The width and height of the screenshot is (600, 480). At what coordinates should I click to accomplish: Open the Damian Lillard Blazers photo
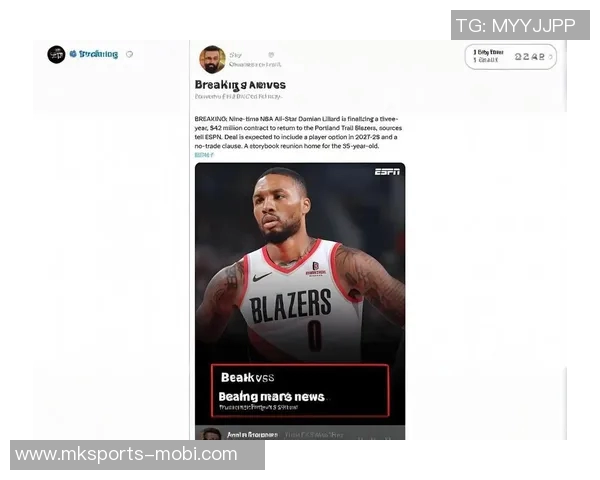(x=300, y=263)
